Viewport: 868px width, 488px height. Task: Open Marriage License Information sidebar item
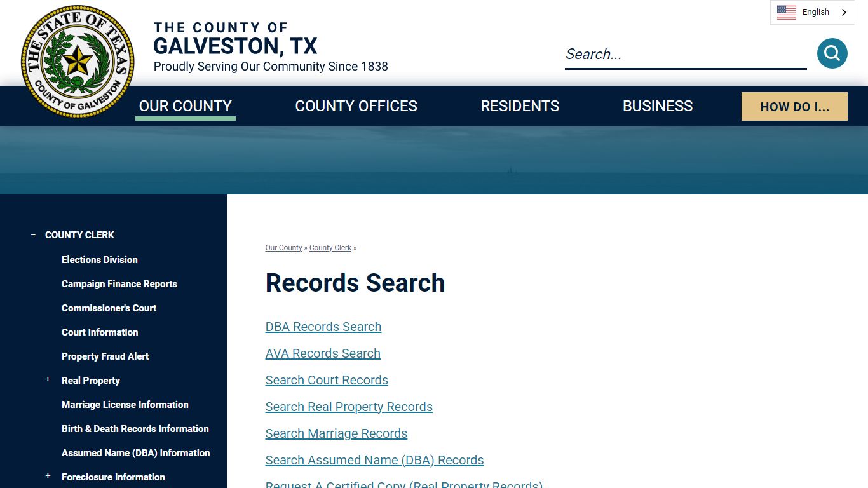125,404
